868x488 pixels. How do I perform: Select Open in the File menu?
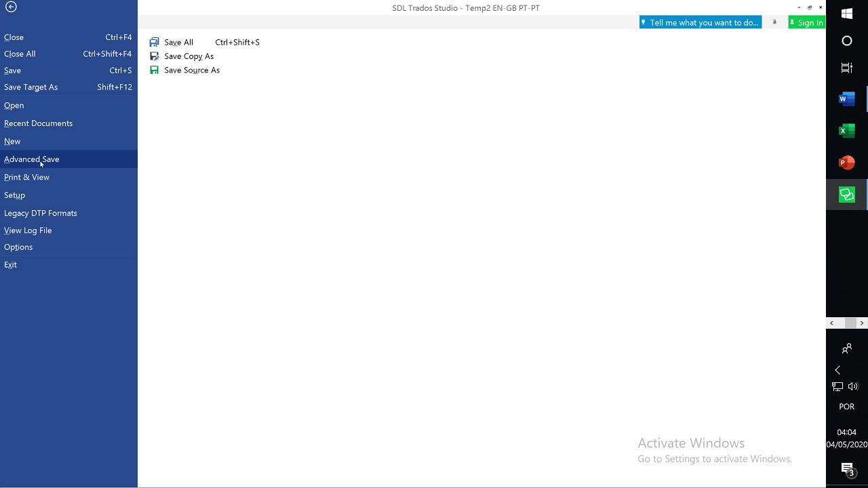pyautogui.click(x=68, y=105)
